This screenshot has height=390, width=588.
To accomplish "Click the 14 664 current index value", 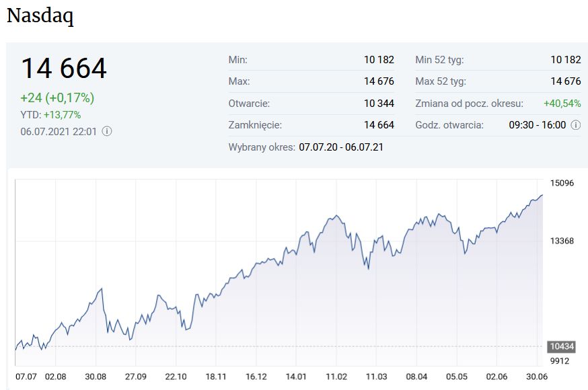I will point(63,69).
